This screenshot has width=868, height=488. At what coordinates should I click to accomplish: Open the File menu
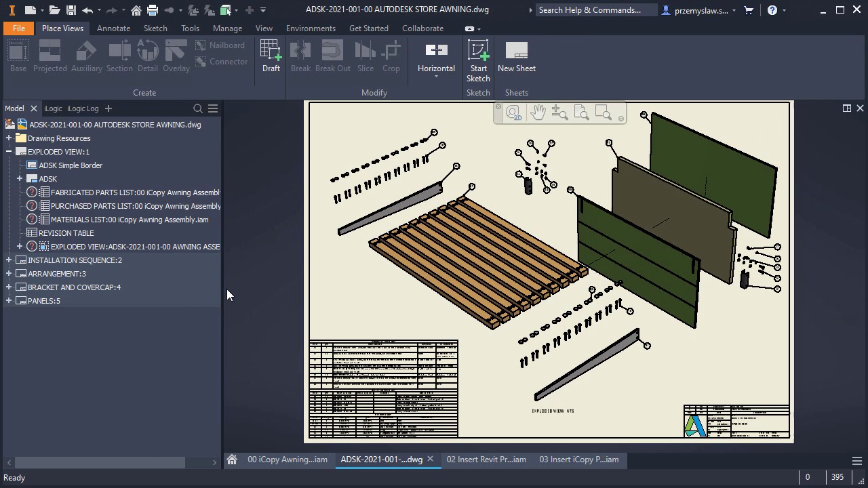coord(19,28)
